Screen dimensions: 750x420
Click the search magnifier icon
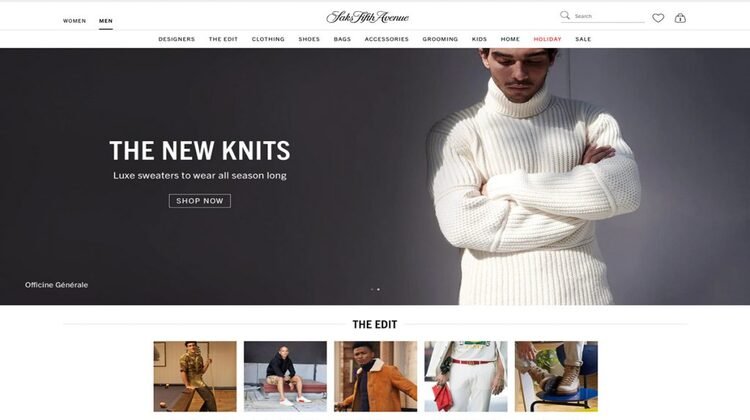point(565,15)
